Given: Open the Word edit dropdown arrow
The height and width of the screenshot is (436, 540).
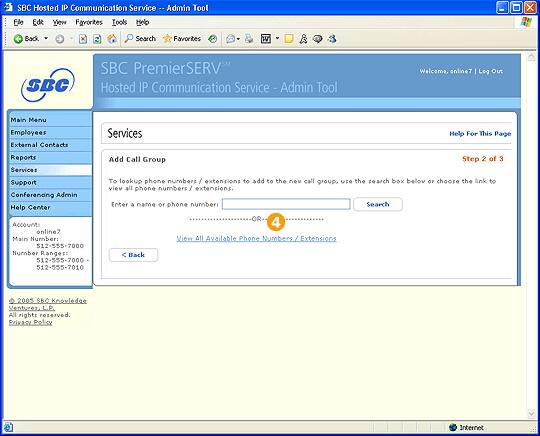Looking at the screenshot, I should pyautogui.click(x=277, y=39).
